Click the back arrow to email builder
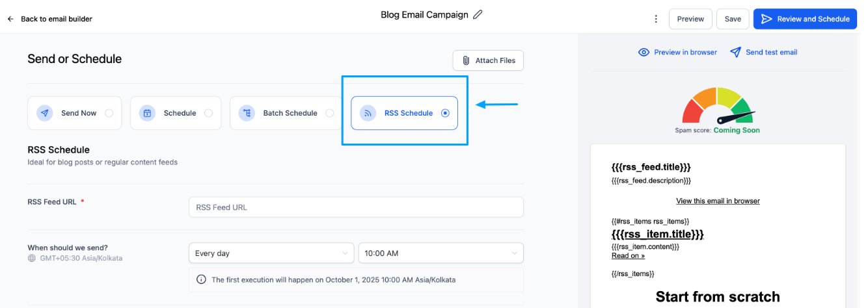Viewport: 868px width, 308px height. 10,19
